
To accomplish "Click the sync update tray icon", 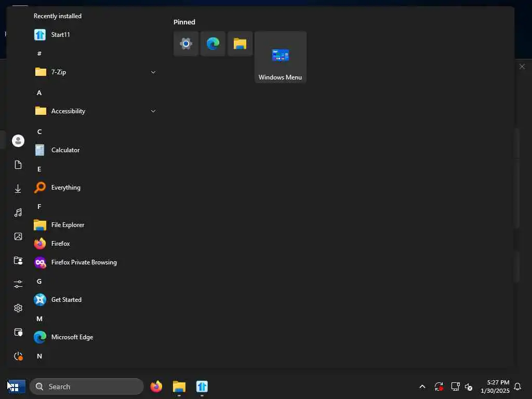I will pyautogui.click(x=438, y=387).
